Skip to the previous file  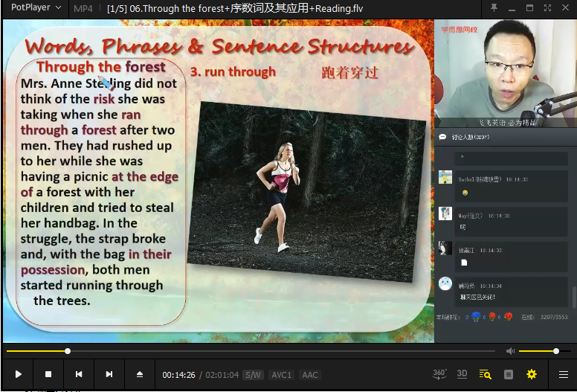(x=79, y=374)
